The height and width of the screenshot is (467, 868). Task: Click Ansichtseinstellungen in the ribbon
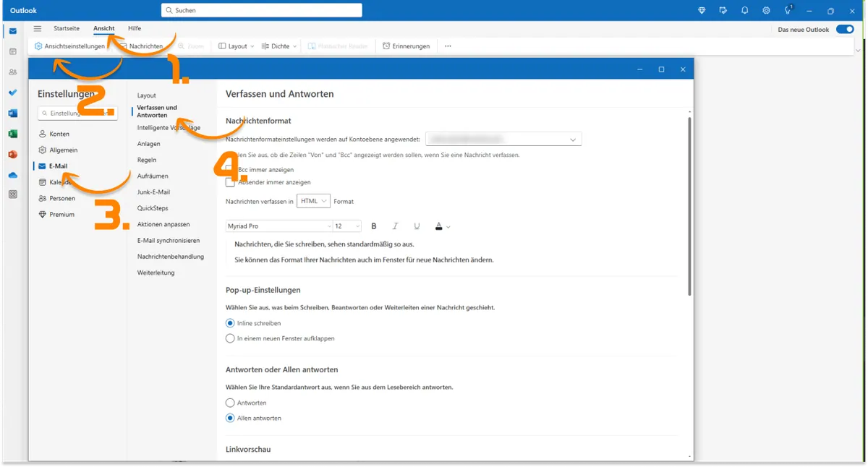[x=69, y=46]
